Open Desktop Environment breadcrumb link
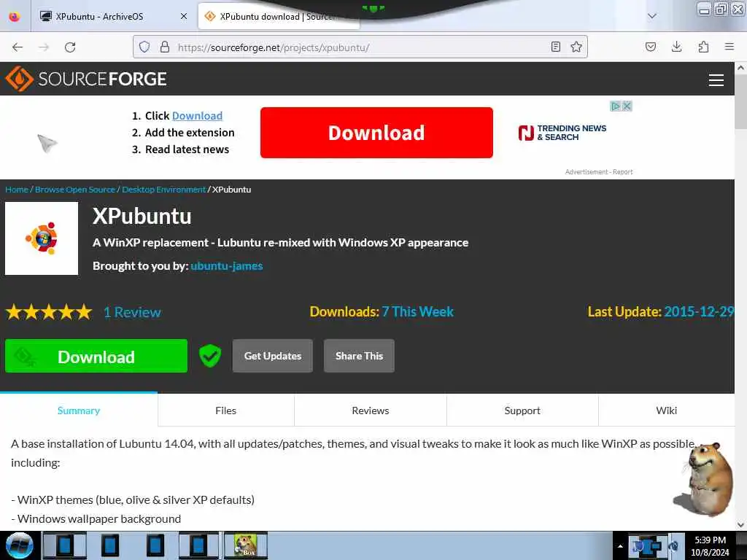747x560 pixels. (x=164, y=190)
